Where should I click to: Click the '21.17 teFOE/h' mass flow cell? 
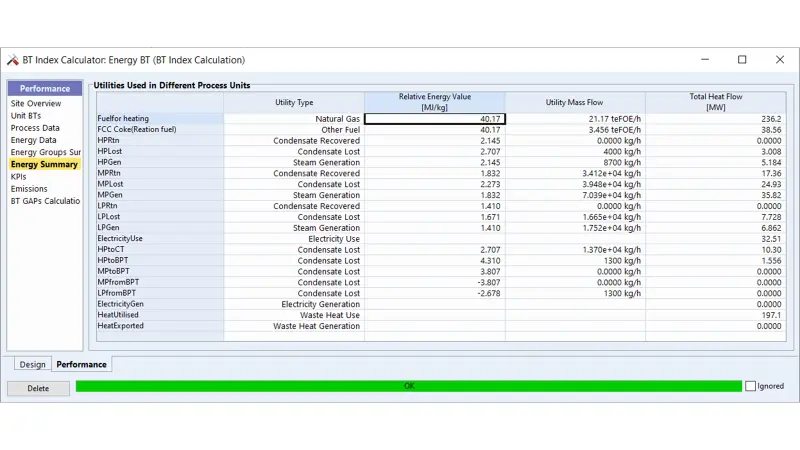tap(575, 119)
